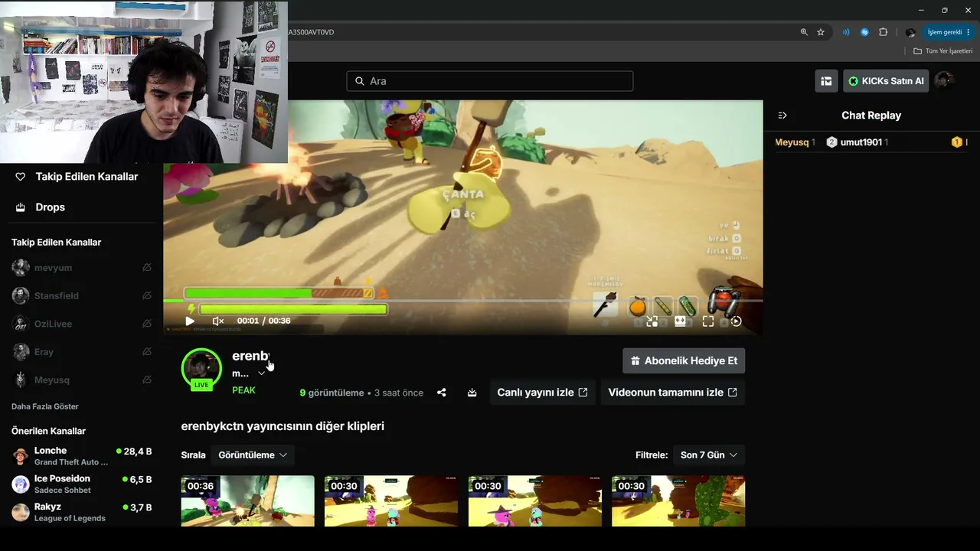Viewport: 980px width, 551px height.
Task: Open the second clip thumbnail in the row
Action: [x=391, y=501]
